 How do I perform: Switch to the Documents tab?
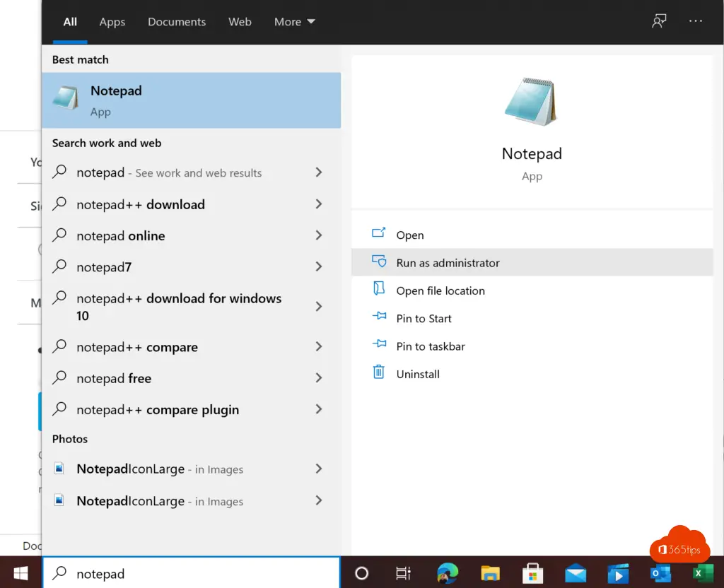click(176, 22)
